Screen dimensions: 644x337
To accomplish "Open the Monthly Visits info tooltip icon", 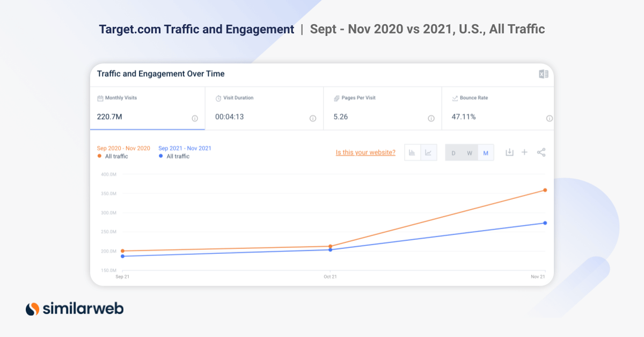I will tap(195, 119).
